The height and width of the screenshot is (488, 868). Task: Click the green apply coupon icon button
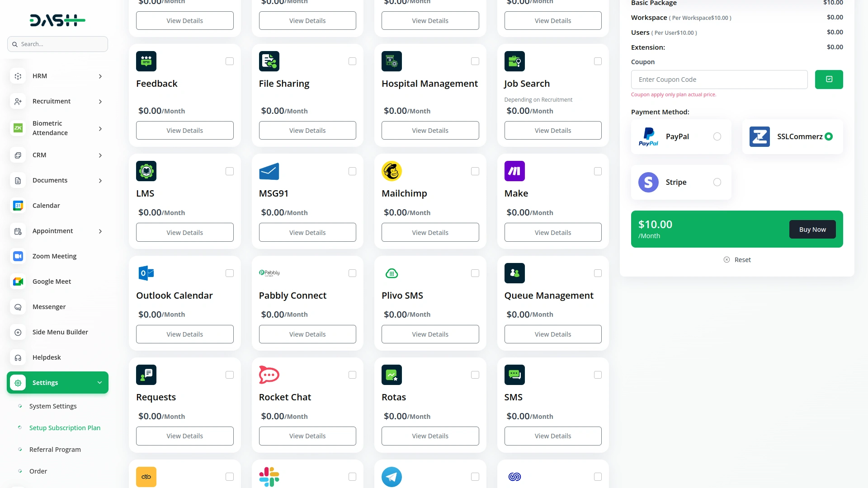[x=829, y=80]
